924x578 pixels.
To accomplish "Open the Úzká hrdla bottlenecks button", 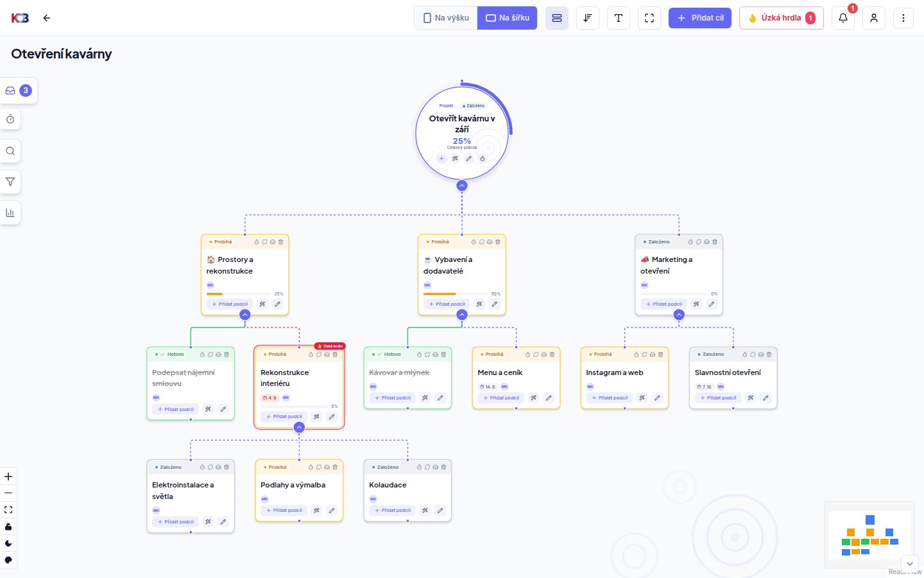I will [782, 18].
